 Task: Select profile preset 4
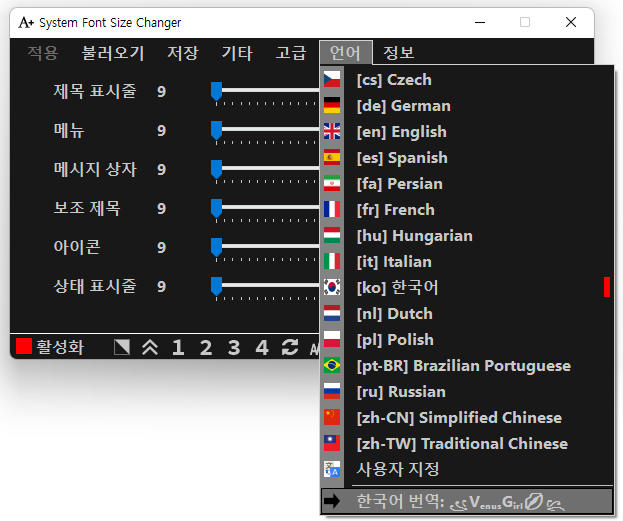point(262,348)
